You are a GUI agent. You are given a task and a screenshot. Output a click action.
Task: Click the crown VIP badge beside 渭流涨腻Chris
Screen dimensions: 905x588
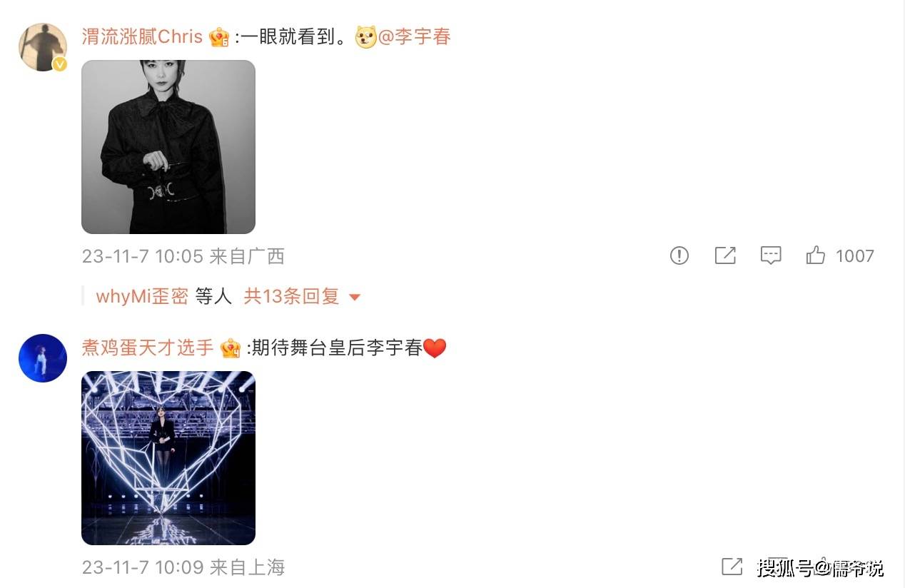[x=219, y=37]
